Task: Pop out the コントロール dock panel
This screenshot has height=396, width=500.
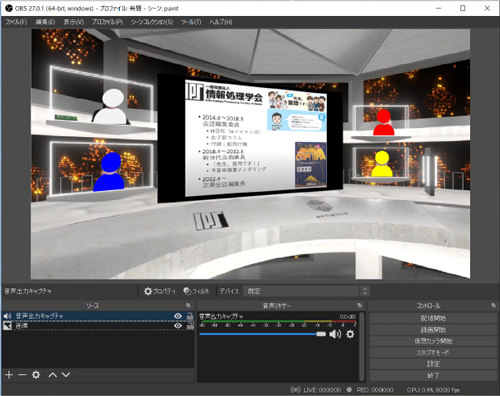Action: click(493, 306)
